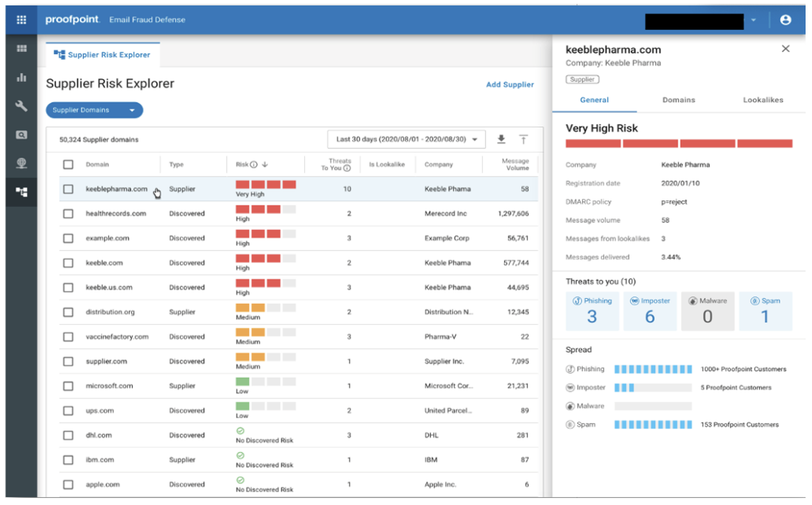Click the green check icon for ibm.com

pyautogui.click(x=240, y=456)
